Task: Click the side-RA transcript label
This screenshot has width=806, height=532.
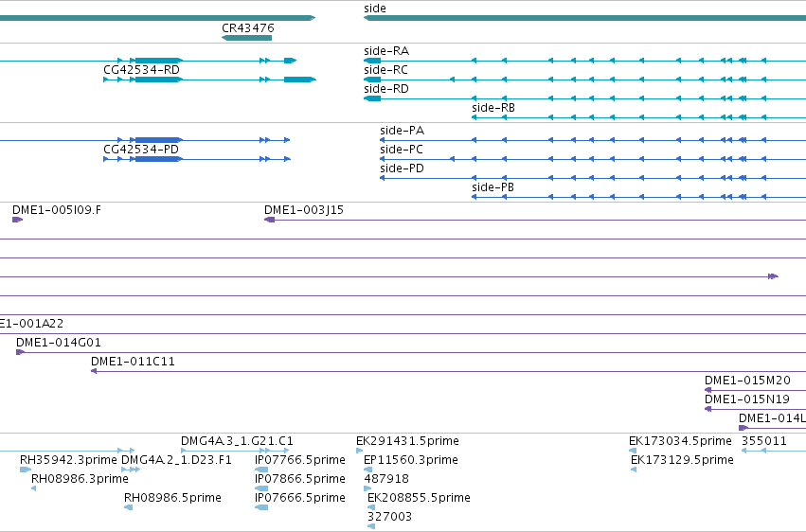Action: (x=386, y=51)
